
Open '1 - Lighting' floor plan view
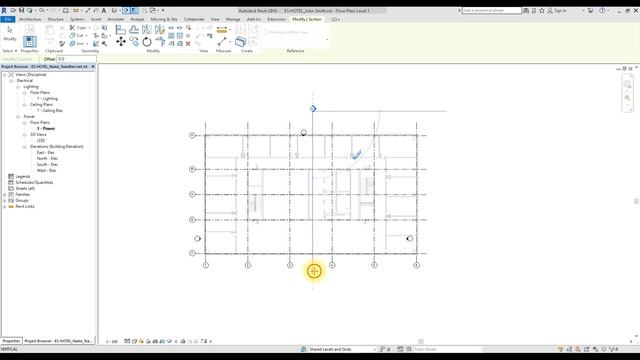click(x=47, y=99)
